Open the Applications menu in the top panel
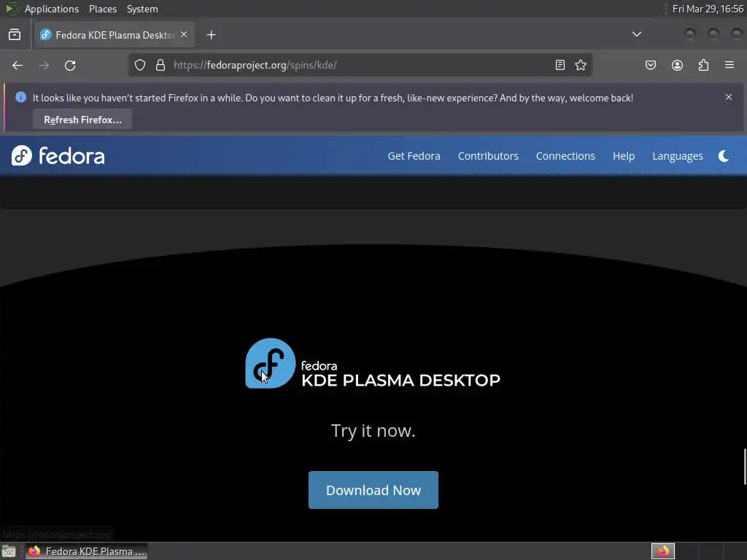Image resolution: width=747 pixels, height=560 pixels. pos(52,9)
